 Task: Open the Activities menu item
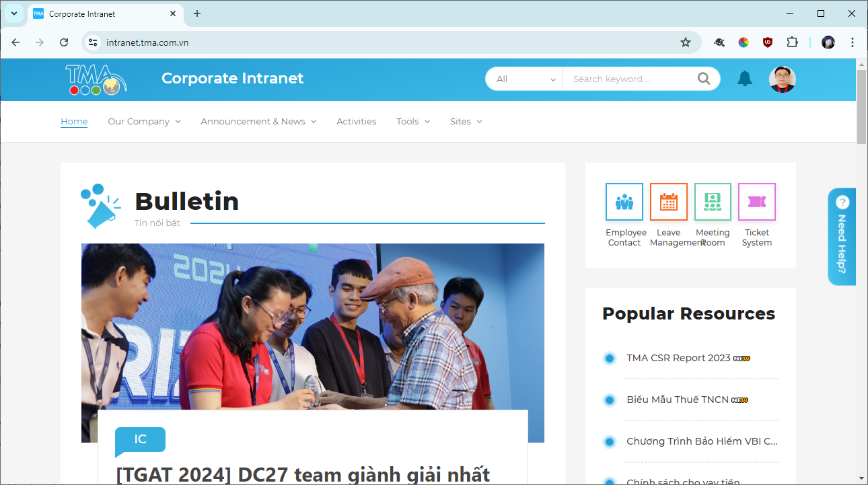pyautogui.click(x=357, y=122)
